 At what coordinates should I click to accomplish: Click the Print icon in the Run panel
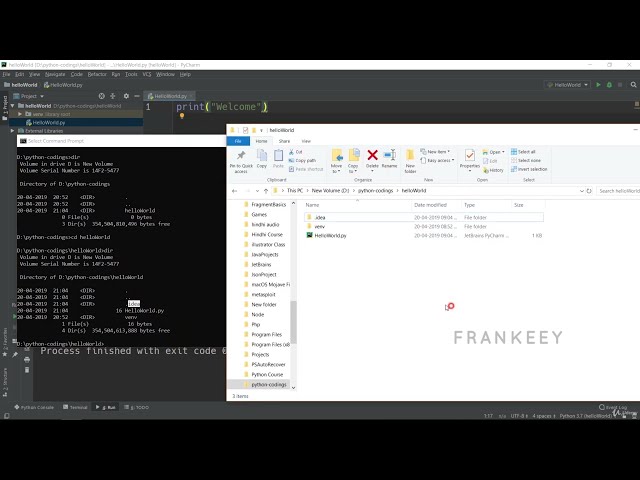pos(27,360)
